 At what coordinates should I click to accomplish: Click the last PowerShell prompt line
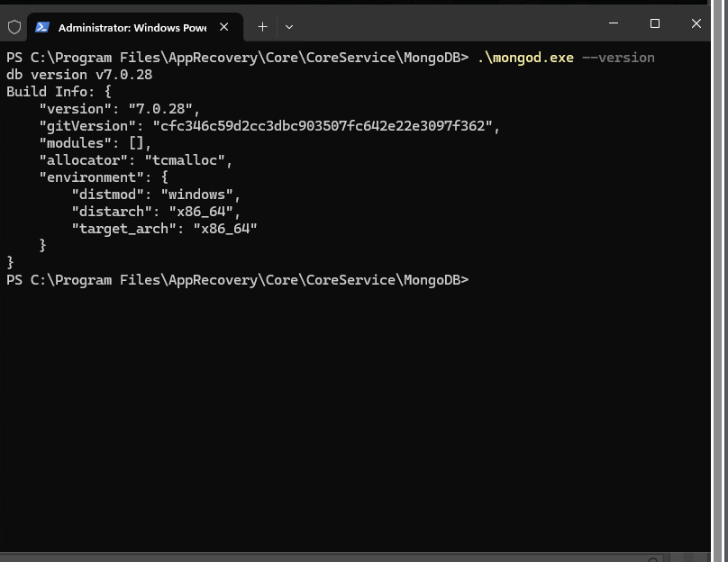(237, 280)
